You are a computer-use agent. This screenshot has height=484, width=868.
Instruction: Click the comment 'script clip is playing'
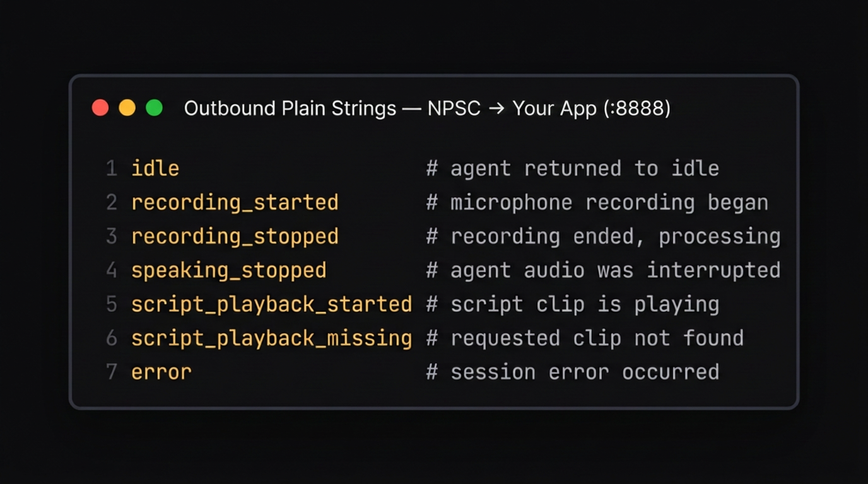pos(585,304)
